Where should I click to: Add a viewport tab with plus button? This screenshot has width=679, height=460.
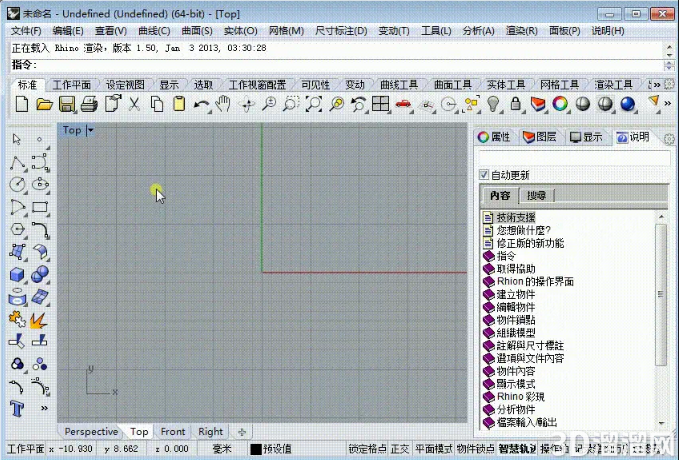click(242, 431)
